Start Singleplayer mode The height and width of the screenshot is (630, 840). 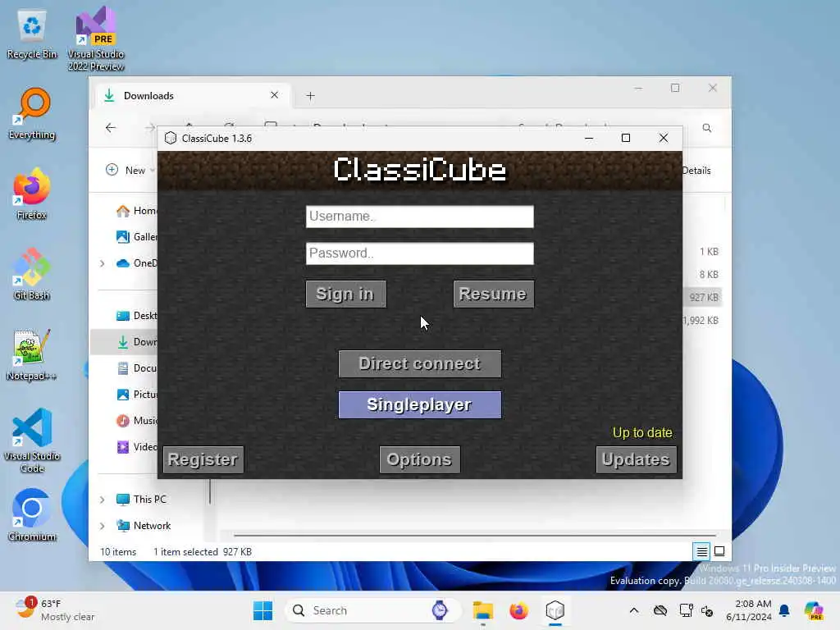pos(419,404)
